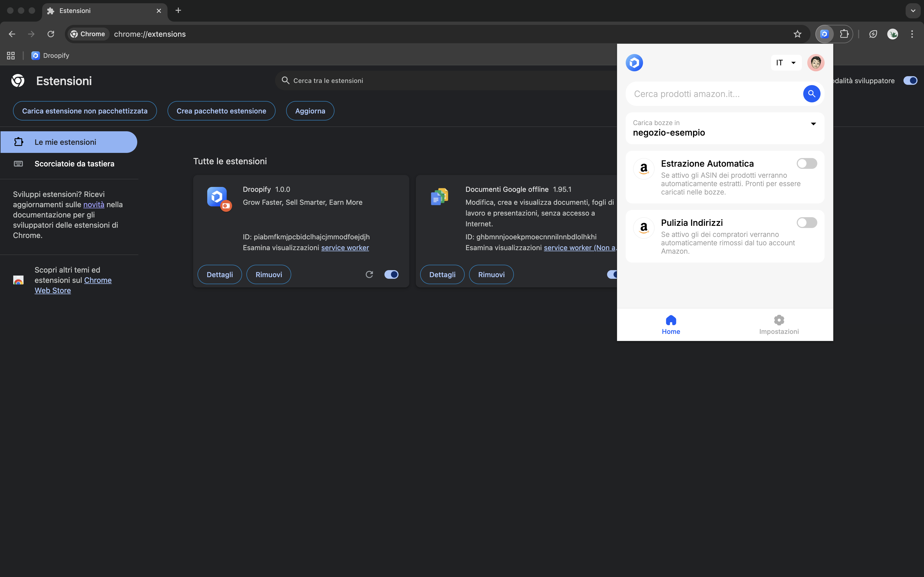Screen dimensions: 924x577
Task: Enable Estrazione Automatica toggle
Action: point(806,163)
